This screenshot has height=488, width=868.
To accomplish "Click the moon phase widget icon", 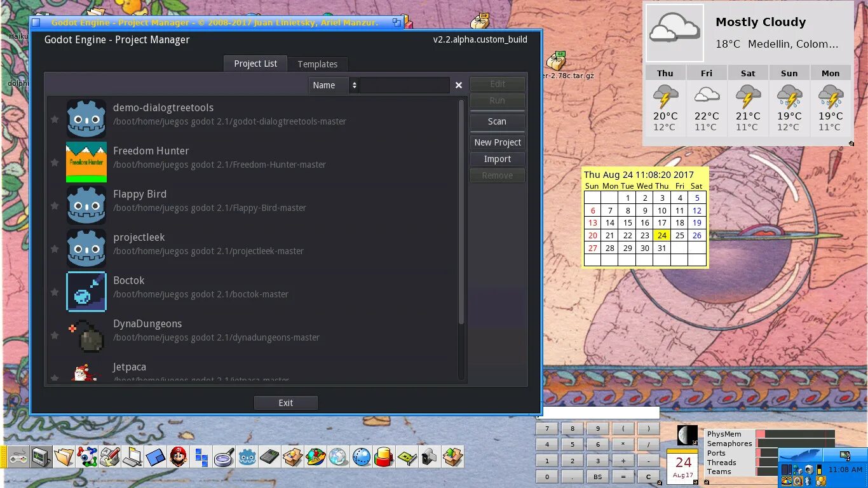I will tap(687, 436).
